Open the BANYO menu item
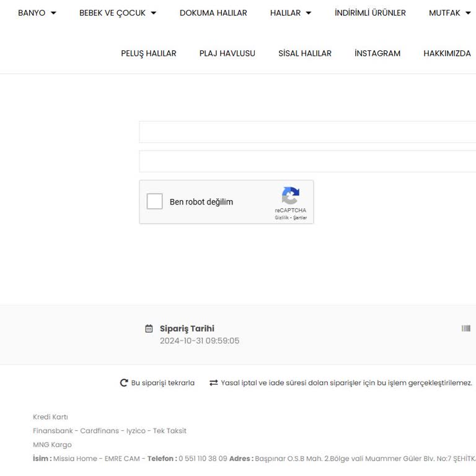 (x=32, y=13)
